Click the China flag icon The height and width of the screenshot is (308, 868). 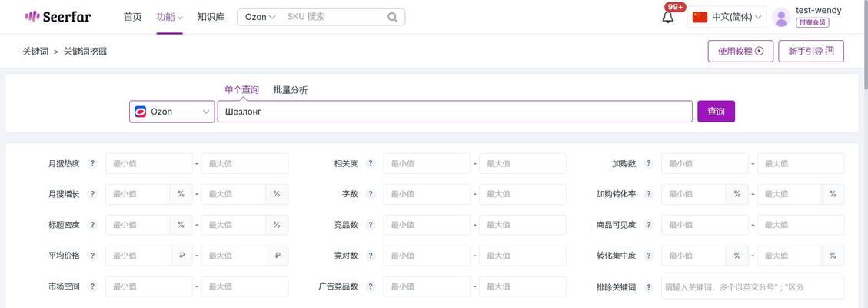700,17
